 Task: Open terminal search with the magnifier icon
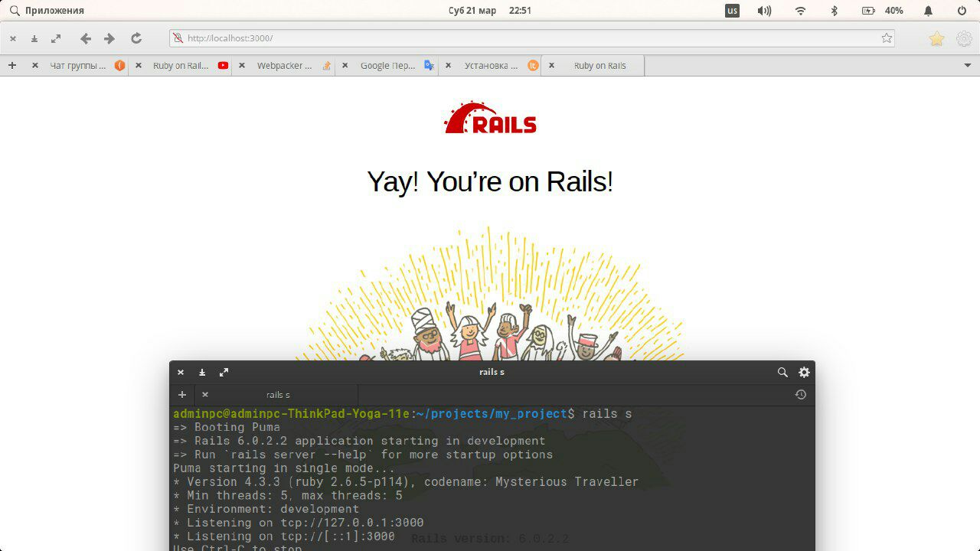tap(782, 372)
